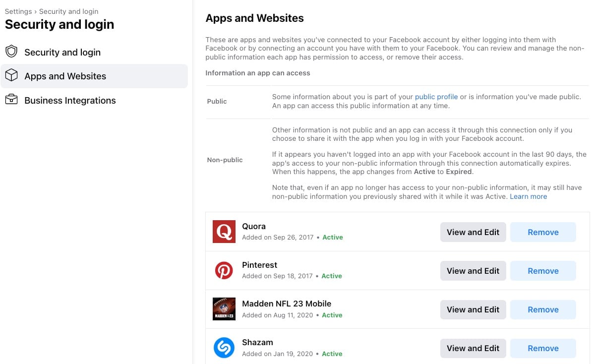
Task: Click the Settings breadcrumb link
Action: (x=18, y=11)
